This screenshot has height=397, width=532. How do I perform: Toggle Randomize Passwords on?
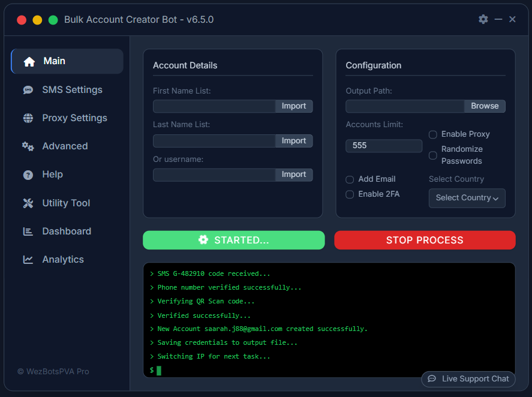tap(432, 155)
